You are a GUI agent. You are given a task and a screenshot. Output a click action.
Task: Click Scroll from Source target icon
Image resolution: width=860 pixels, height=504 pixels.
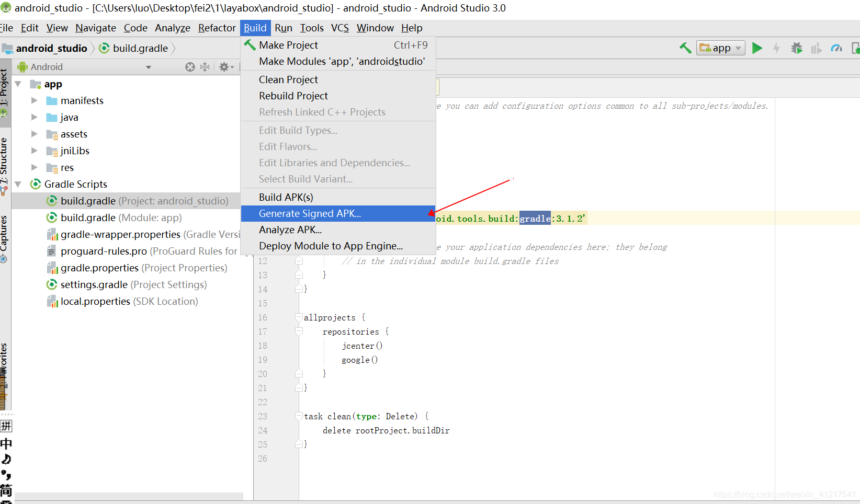[190, 67]
